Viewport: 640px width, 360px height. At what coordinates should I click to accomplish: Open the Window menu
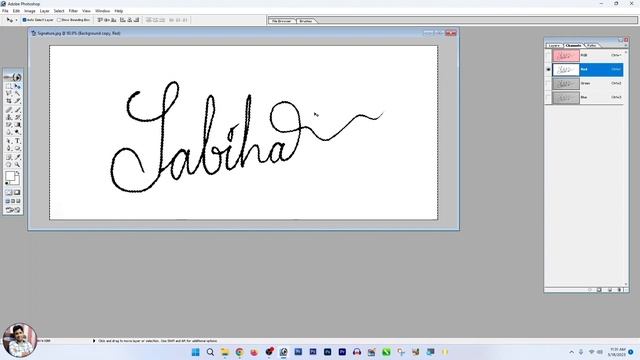[102, 11]
